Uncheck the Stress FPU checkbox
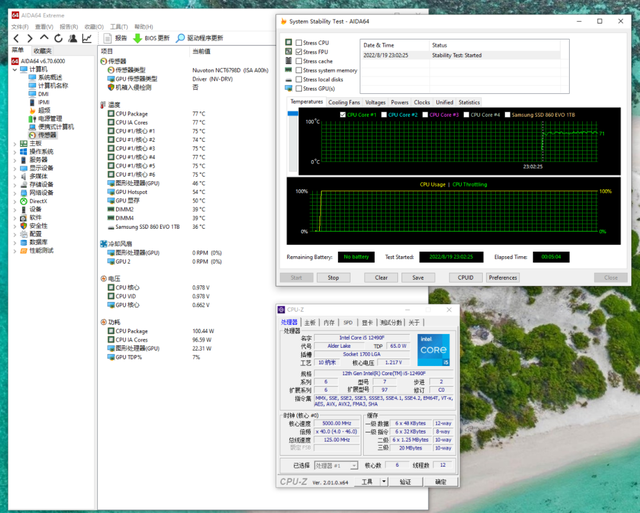Screen dimensions: 640x513 click(x=299, y=52)
